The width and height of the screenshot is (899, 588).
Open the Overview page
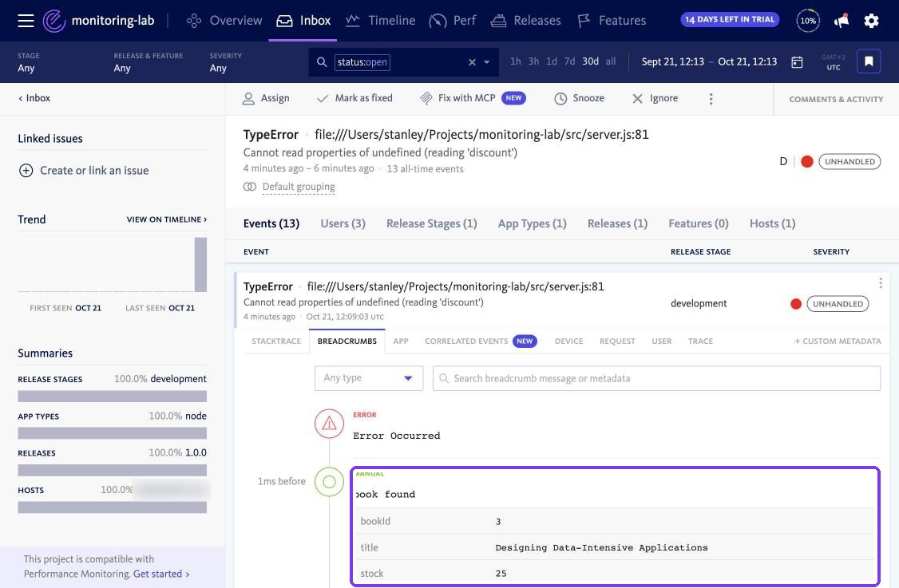(224, 21)
